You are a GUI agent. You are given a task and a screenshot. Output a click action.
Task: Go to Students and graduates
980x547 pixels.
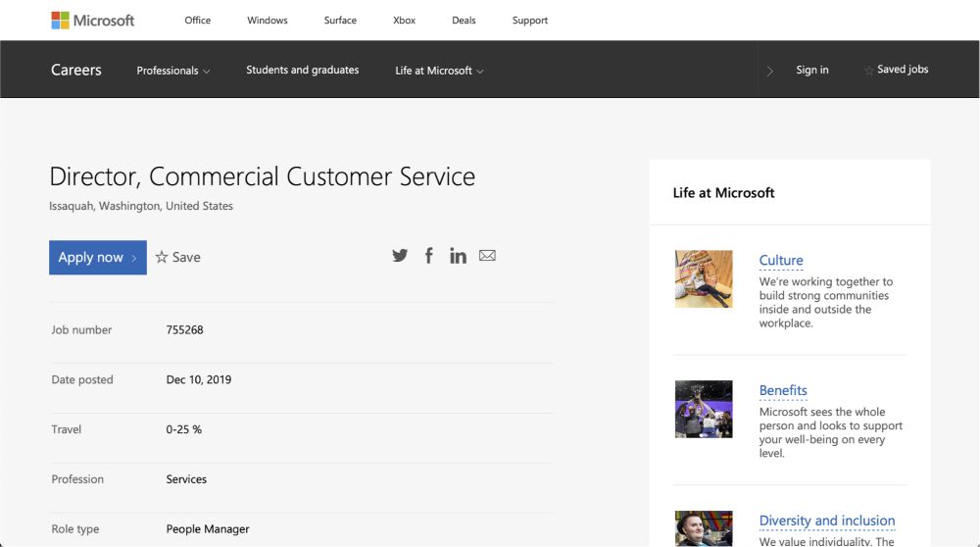[x=303, y=70]
